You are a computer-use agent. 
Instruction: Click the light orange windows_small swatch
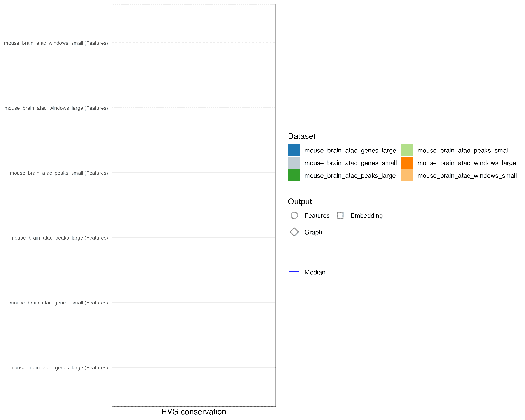pyautogui.click(x=407, y=175)
